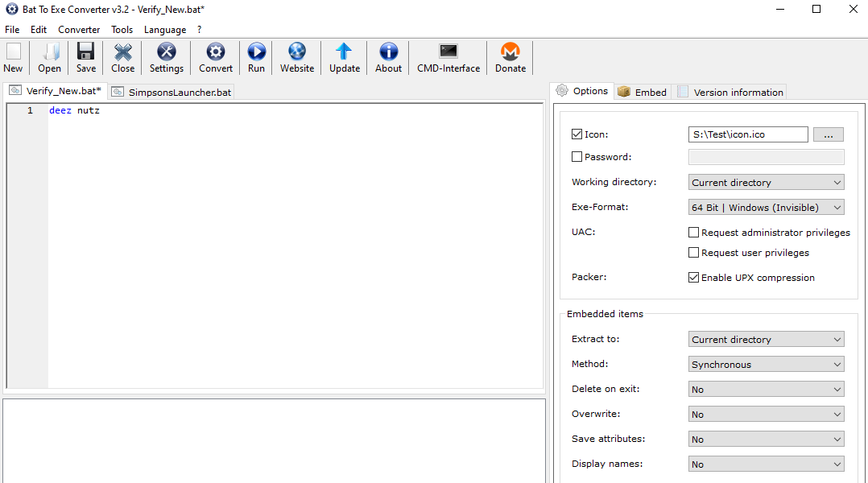Save the script with floppy disk icon
This screenshot has width=868, height=483.
pos(86,52)
